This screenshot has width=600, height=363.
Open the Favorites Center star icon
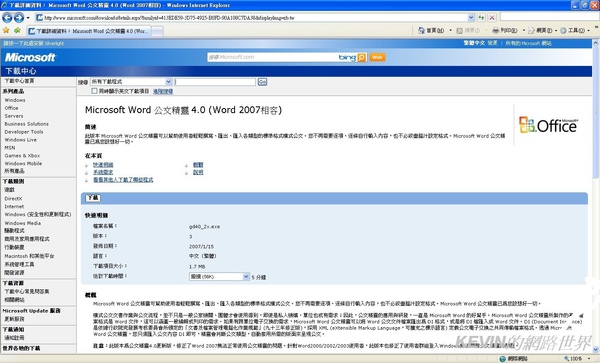tap(6, 30)
